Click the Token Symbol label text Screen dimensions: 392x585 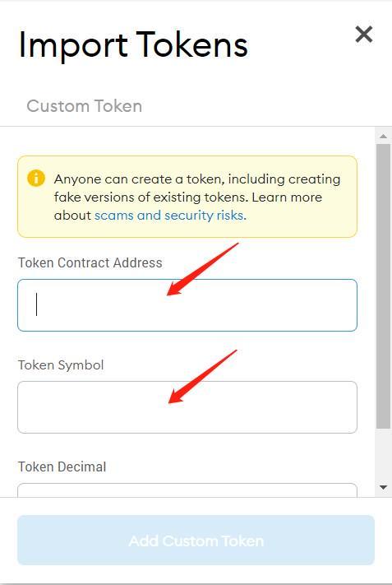point(61,364)
